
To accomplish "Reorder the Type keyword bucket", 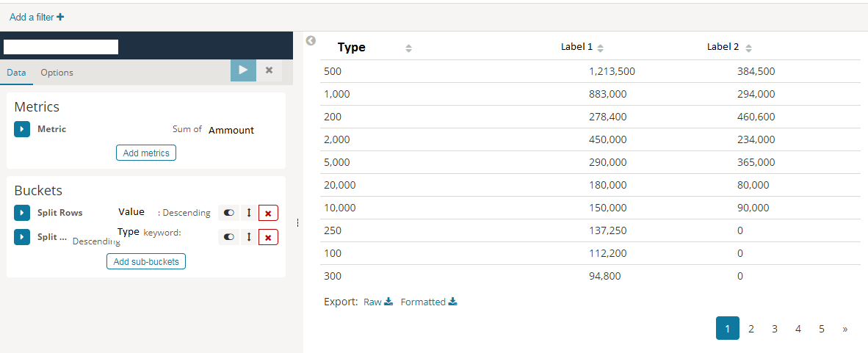I will (x=249, y=237).
